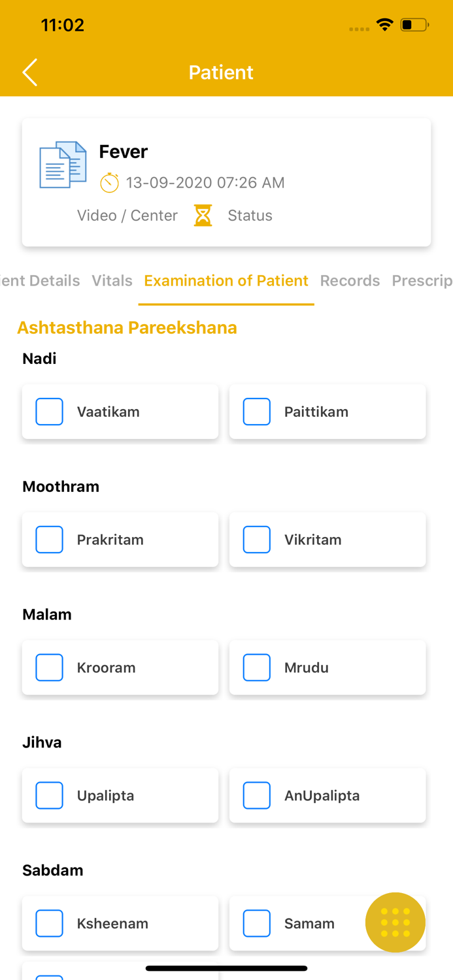
Task: Enable the Krooram option under Malam
Action: click(49, 667)
